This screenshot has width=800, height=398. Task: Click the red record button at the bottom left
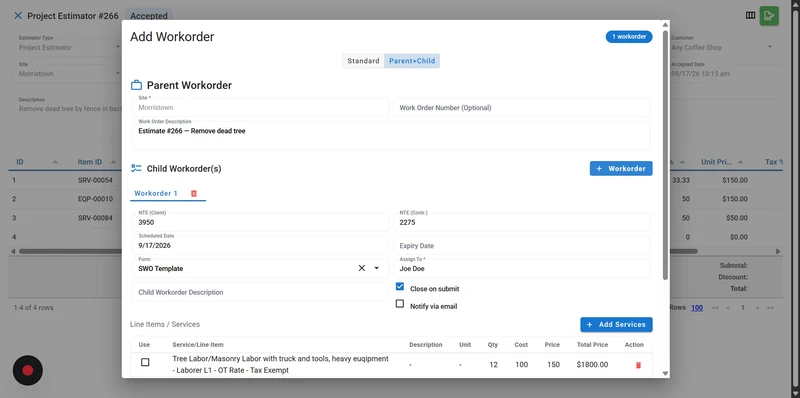[28, 370]
